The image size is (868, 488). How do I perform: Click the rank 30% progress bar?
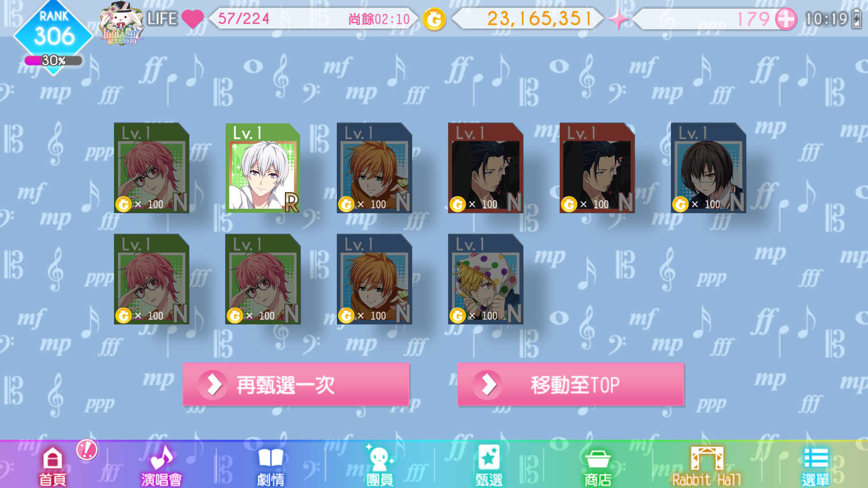[53, 61]
